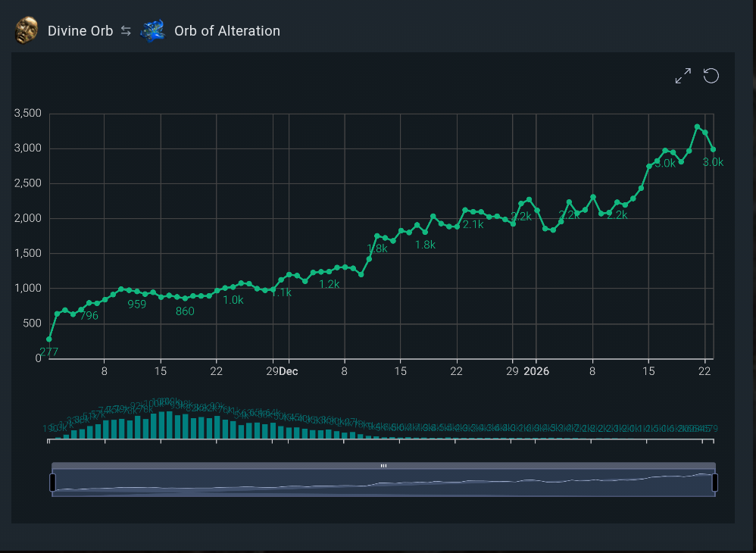Click the mini overview chart in slider
756x553 pixels.
click(x=384, y=482)
